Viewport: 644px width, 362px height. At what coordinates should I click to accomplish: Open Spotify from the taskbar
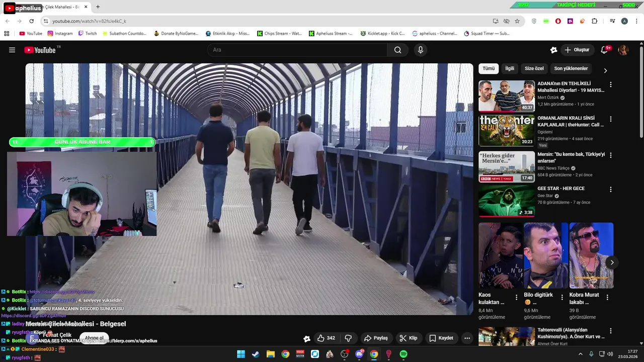point(404,354)
